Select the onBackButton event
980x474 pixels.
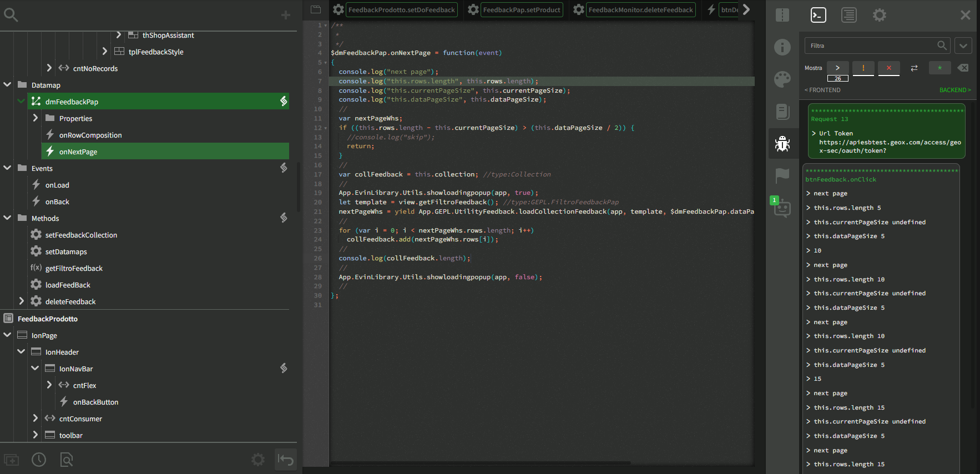[x=95, y=402]
